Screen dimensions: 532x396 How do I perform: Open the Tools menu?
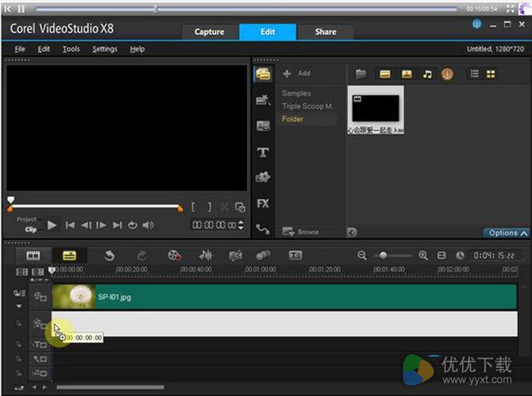(71, 49)
